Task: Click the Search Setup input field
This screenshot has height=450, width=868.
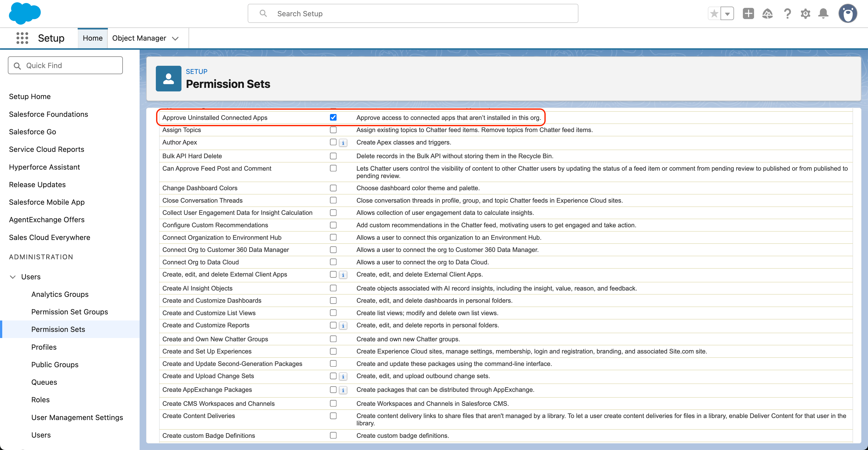Action: 413,13
